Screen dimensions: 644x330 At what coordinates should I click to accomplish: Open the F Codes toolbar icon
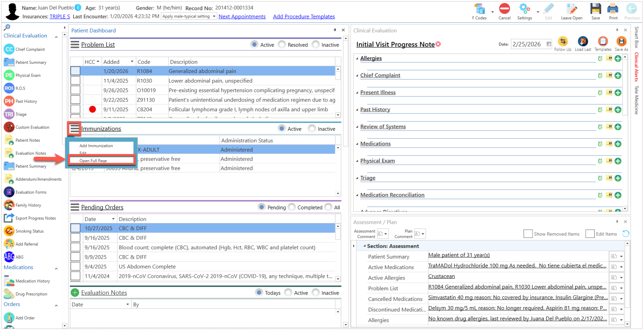click(480, 9)
